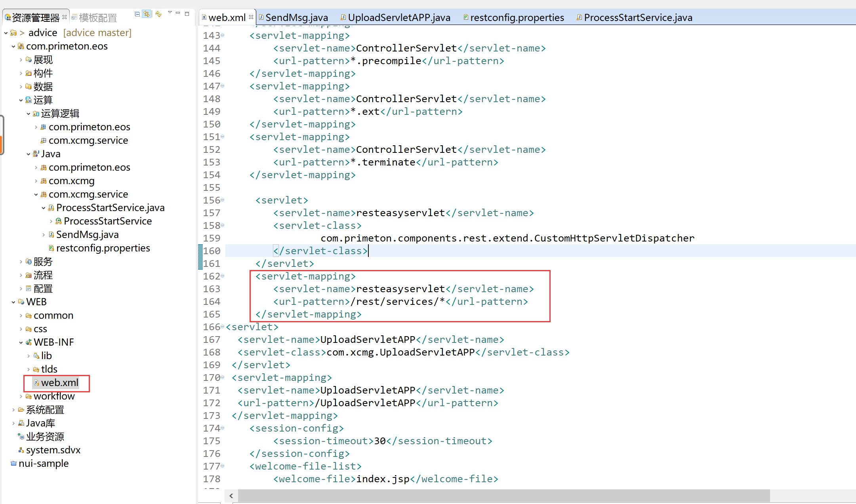Click the 配置 folder icon
This screenshot has width=856, height=504.
tap(29, 289)
